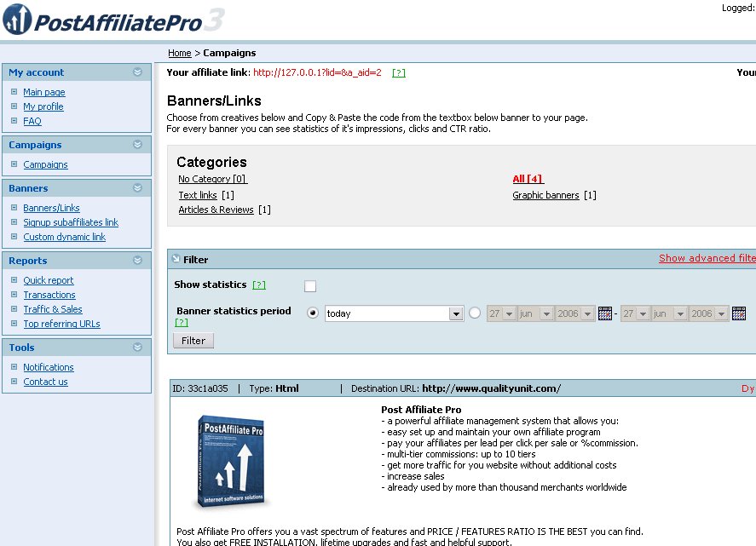Viewport: 756px width, 546px height.
Task: Click bullet icon beside Campaigns link
Action: [x=14, y=164]
